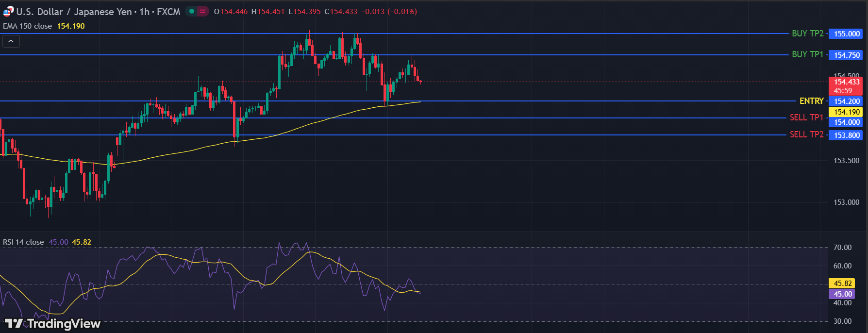Click the yellow RSI 45.82 axis tag

click(x=843, y=283)
